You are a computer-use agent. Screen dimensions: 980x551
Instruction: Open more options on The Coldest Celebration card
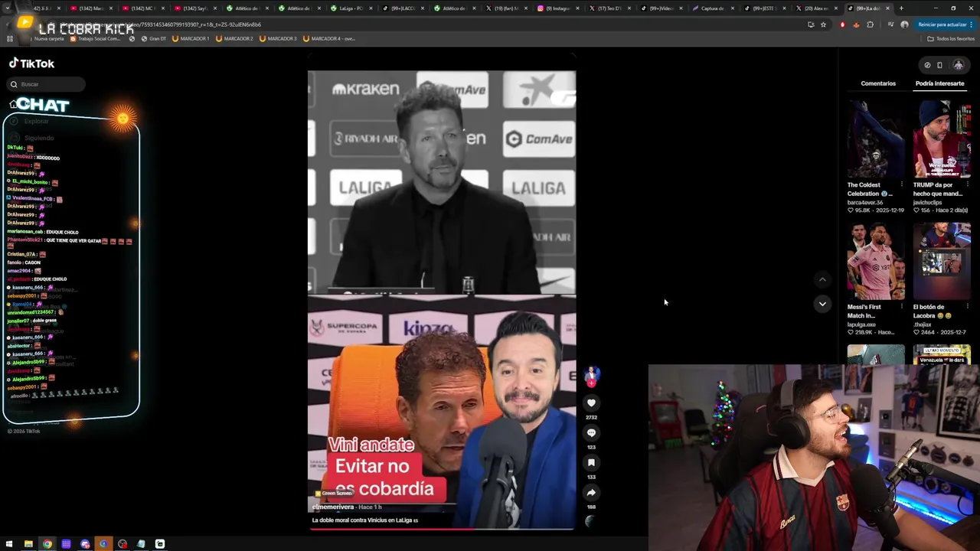[901, 184]
